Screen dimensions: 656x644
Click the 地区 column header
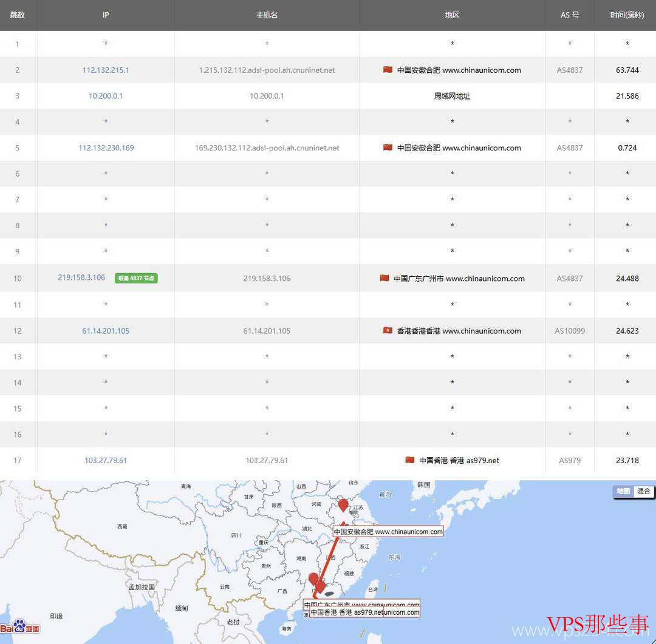452,15
